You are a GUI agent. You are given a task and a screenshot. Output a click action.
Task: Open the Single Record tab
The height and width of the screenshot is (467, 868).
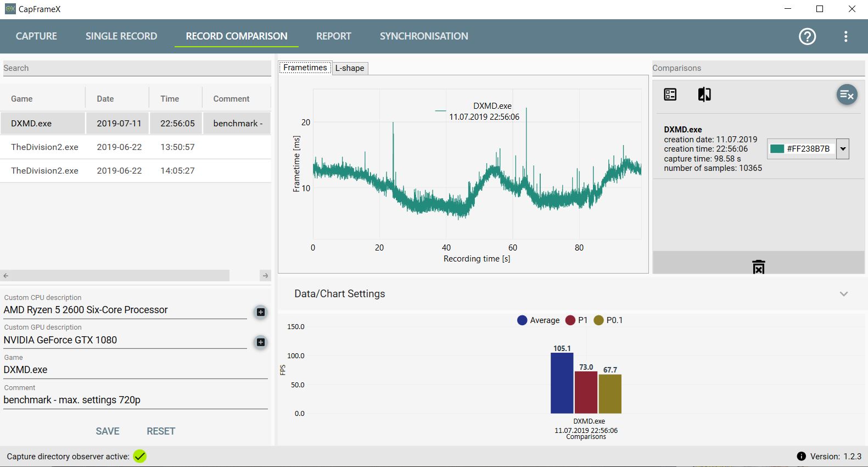point(121,36)
